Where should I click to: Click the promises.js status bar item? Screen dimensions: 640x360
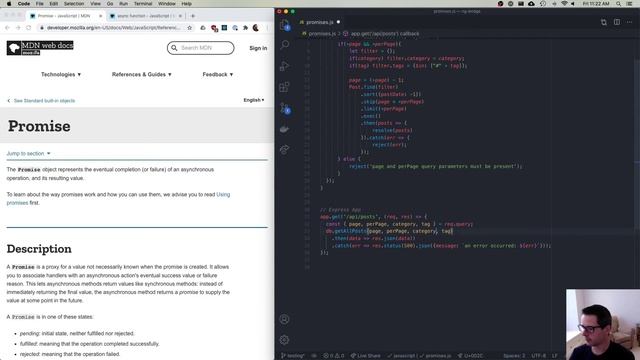(436, 356)
